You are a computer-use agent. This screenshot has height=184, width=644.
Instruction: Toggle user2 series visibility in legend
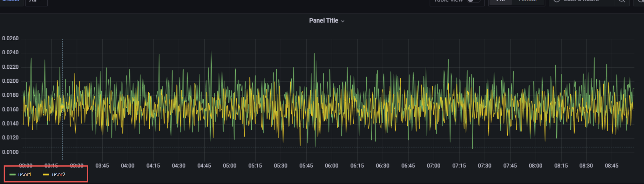tap(59, 175)
